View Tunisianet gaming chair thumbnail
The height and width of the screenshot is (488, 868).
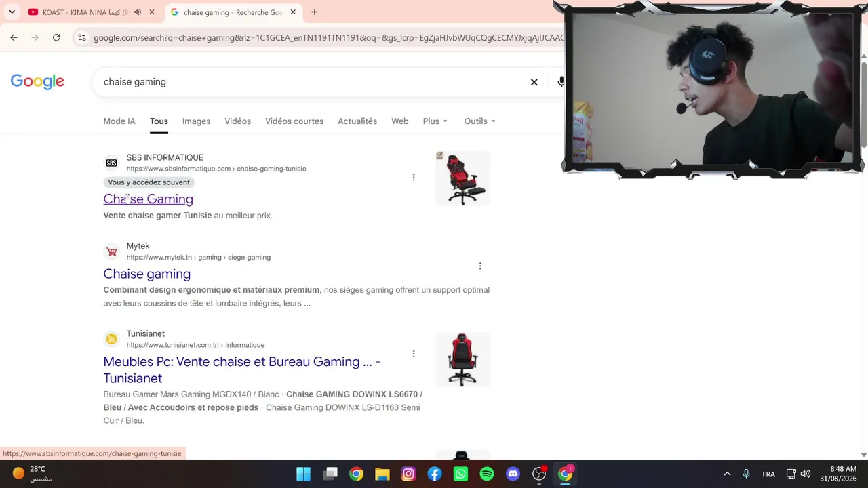pyautogui.click(x=462, y=359)
